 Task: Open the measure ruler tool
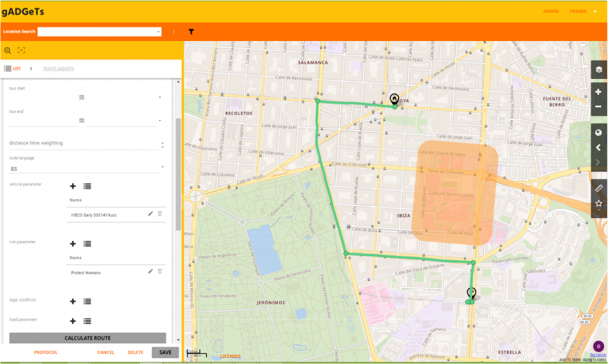599,187
